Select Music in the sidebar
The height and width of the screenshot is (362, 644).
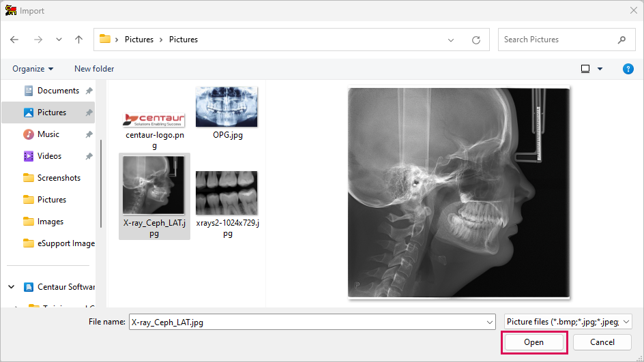48,134
